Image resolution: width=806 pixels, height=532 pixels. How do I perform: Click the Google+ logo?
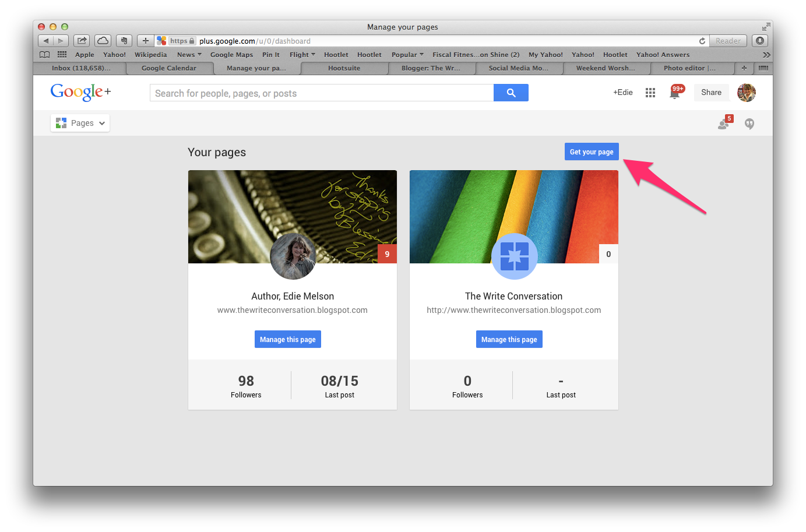(80, 92)
